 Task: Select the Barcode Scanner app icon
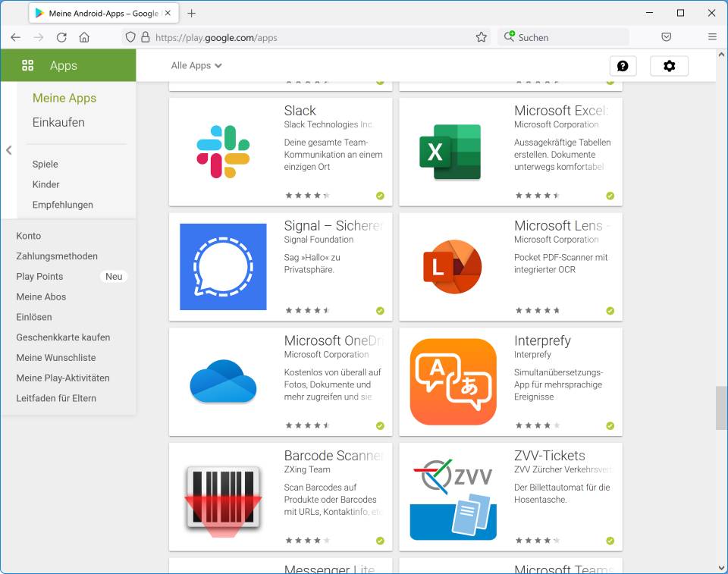223,497
